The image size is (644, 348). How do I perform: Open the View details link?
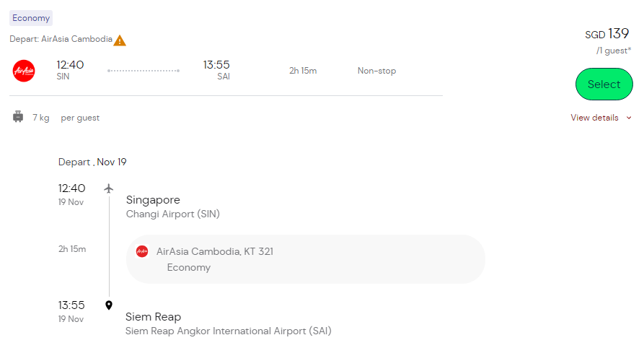(x=594, y=118)
